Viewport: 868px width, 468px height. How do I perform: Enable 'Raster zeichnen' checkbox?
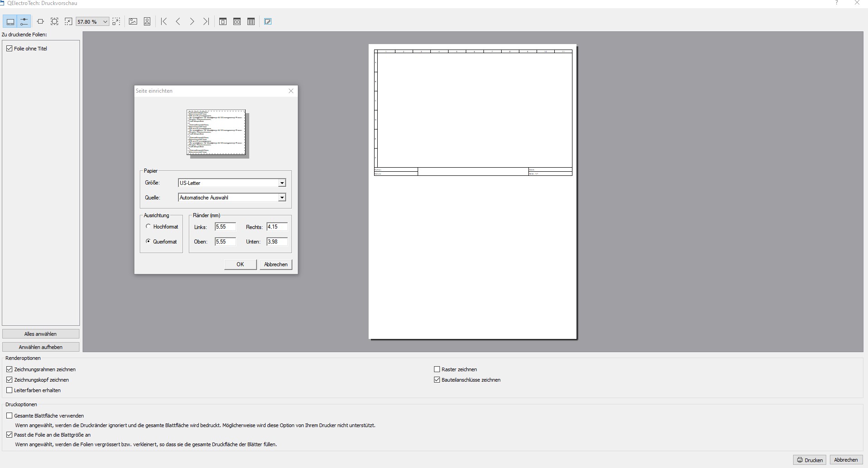coord(437,369)
